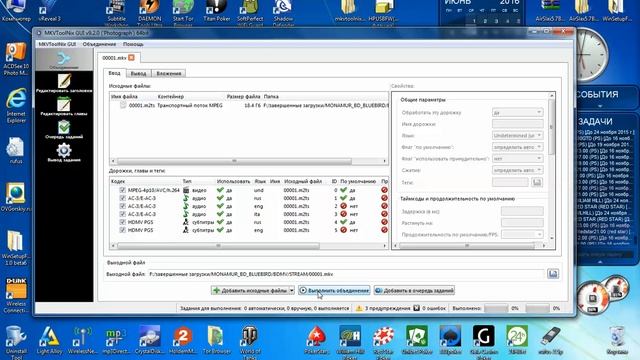Viewport: 640px width, 360px height.
Task: Open Shadow Defender desktop icon
Action: click(x=283, y=12)
